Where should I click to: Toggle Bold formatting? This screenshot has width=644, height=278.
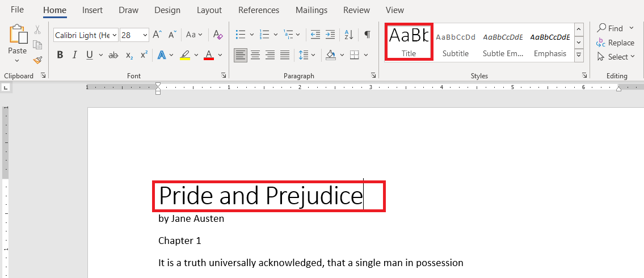point(60,55)
